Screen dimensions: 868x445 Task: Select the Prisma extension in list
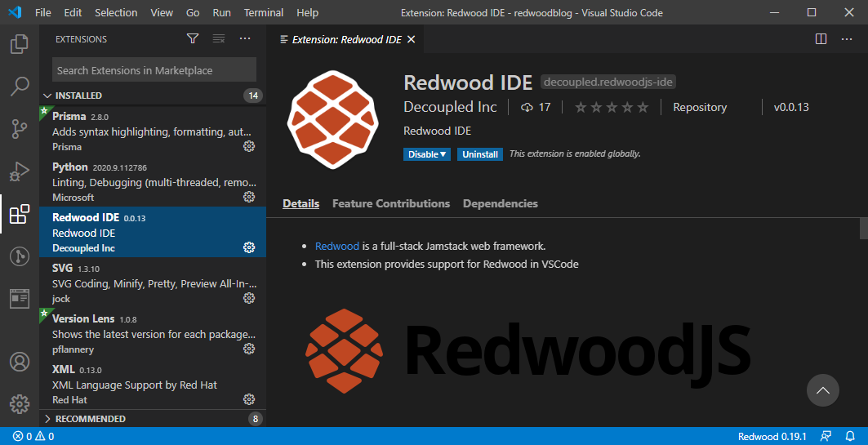coord(153,131)
